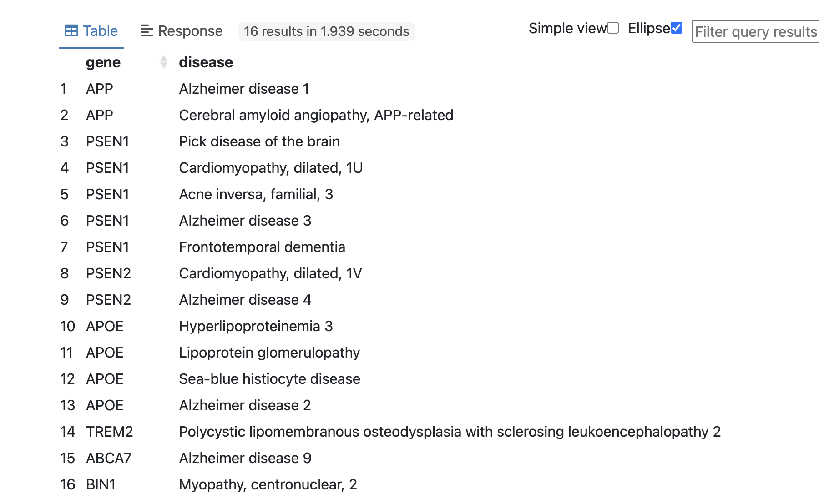
Task: Click the TREM2 gene cell
Action: click(110, 432)
